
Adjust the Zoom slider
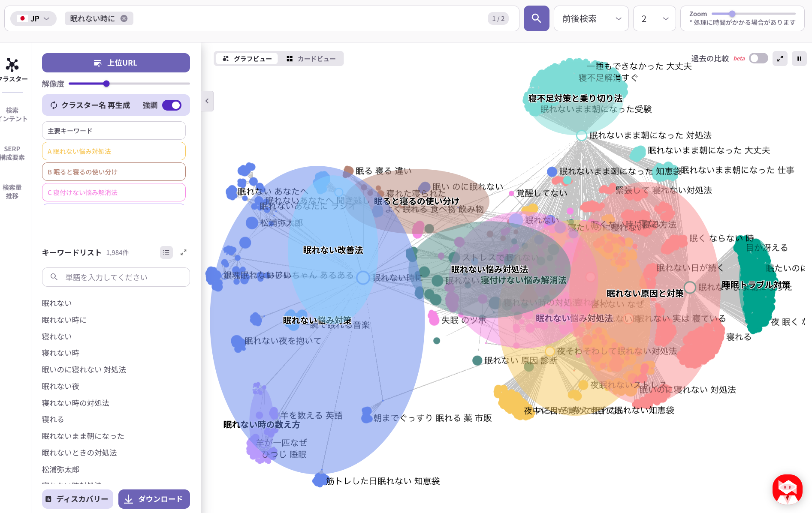(x=732, y=14)
